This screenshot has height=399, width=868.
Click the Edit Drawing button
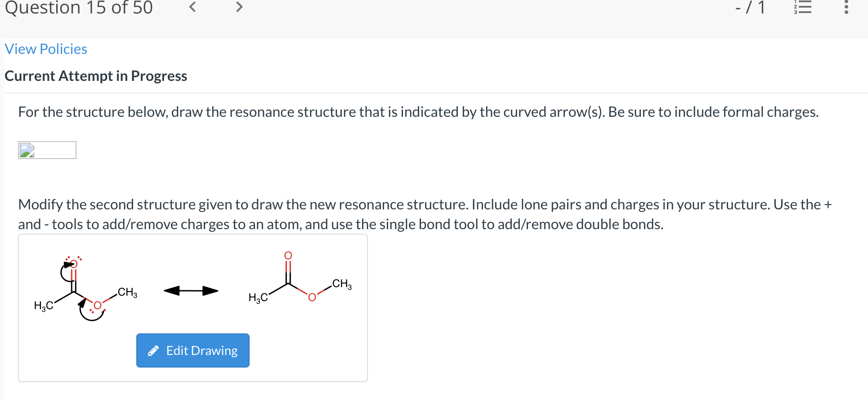point(192,350)
